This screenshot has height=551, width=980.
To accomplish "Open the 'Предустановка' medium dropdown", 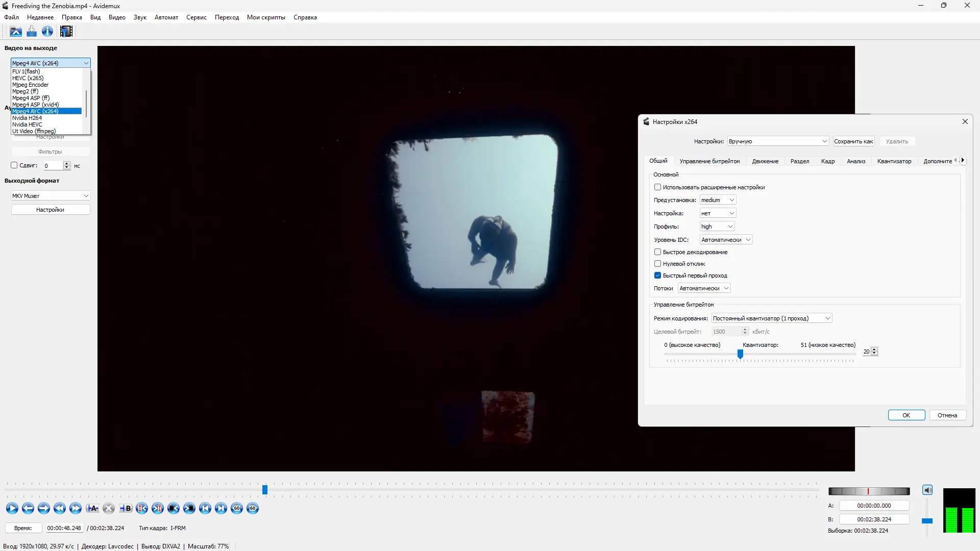I will click(718, 200).
